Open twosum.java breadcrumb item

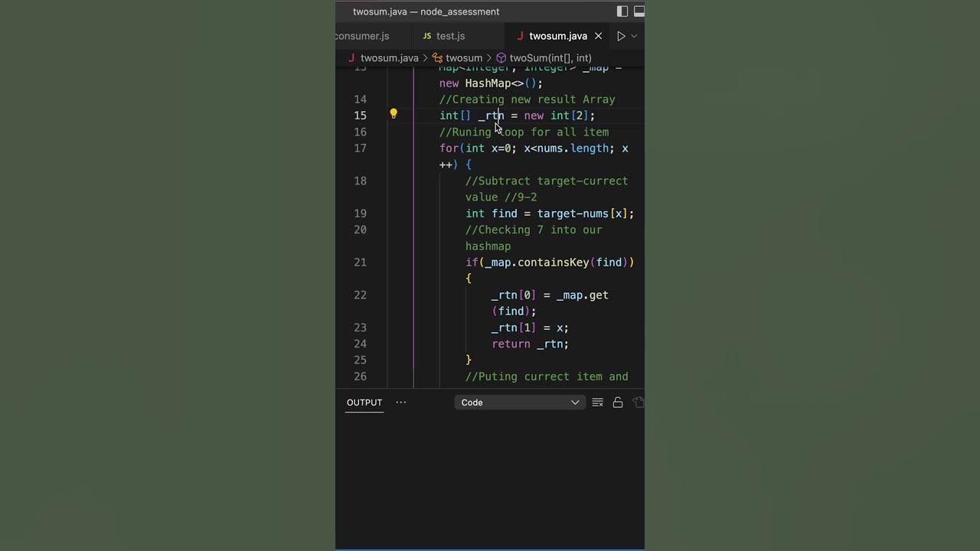(x=390, y=58)
